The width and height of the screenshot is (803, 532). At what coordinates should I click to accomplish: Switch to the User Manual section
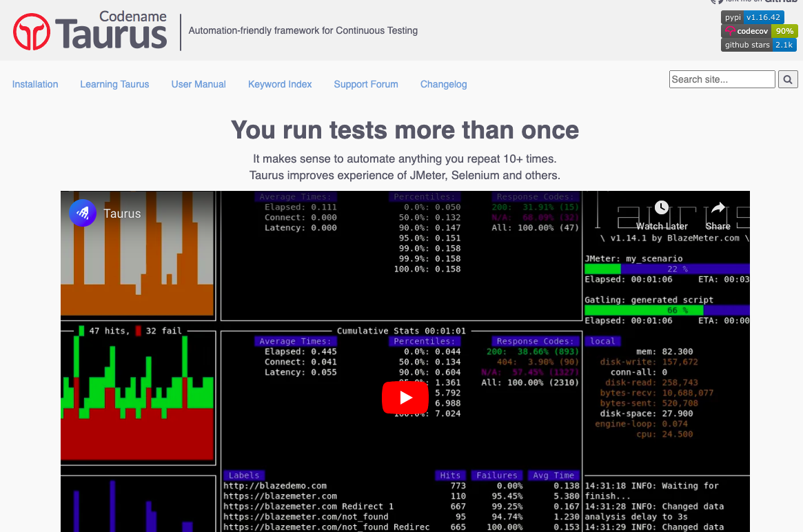199,84
